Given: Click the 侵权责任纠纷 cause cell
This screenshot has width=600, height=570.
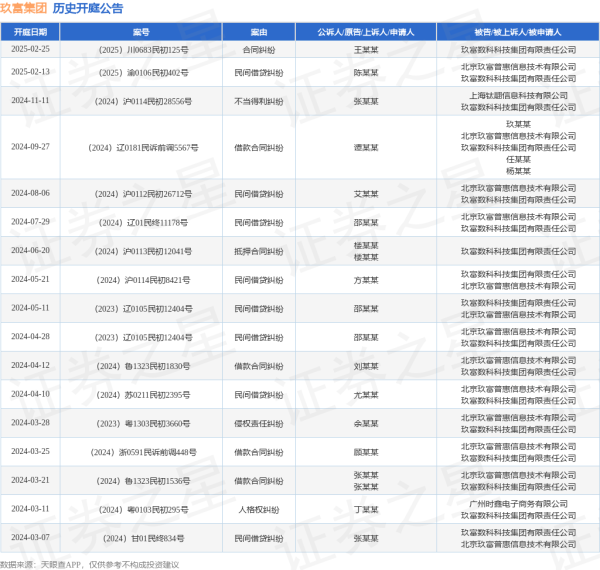Looking at the screenshot, I should point(259,423).
